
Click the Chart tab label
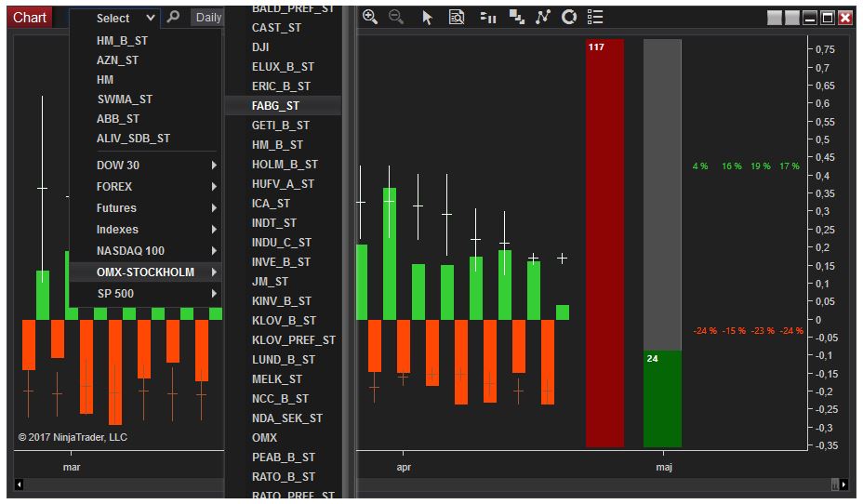click(x=30, y=18)
